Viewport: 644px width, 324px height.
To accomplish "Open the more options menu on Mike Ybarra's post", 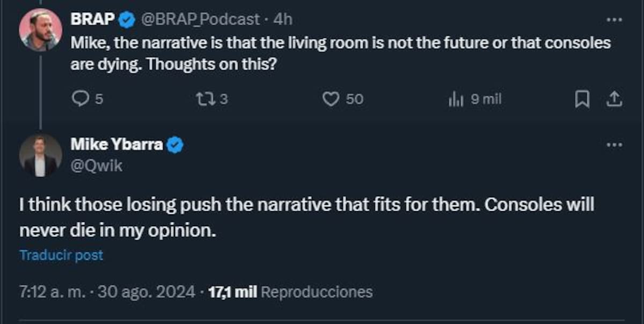I will [x=614, y=145].
